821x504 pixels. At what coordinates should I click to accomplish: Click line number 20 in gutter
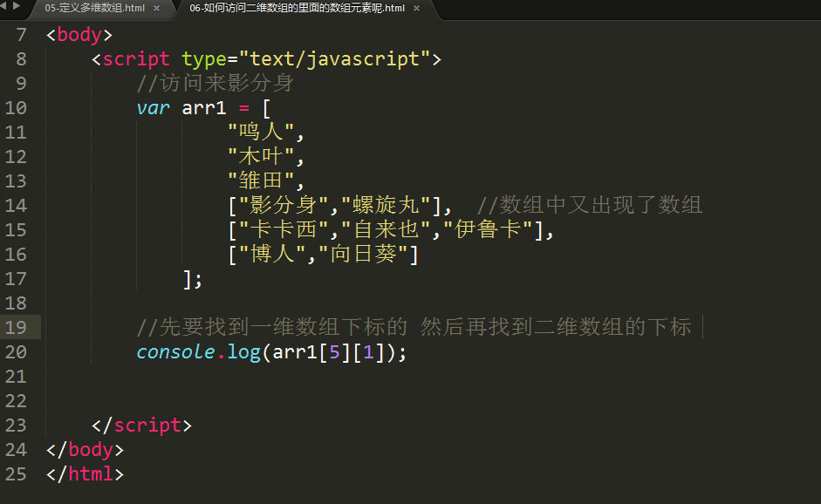[16, 351]
